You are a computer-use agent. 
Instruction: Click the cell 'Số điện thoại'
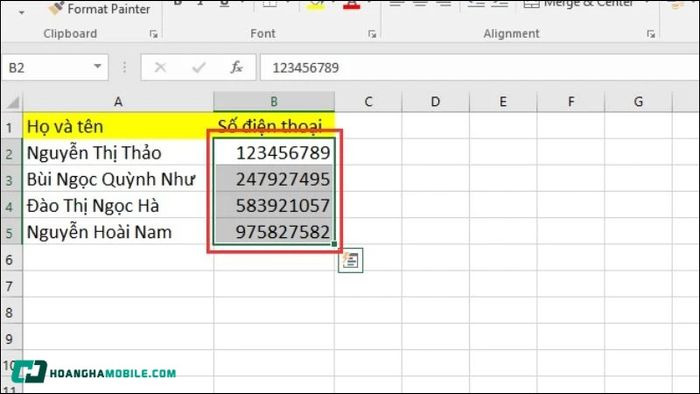point(274,126)
